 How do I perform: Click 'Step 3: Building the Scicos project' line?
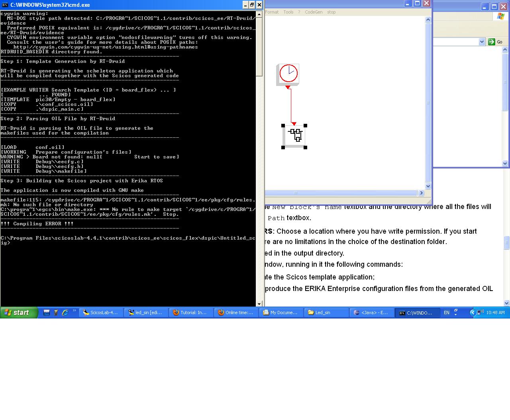(82, 181)
